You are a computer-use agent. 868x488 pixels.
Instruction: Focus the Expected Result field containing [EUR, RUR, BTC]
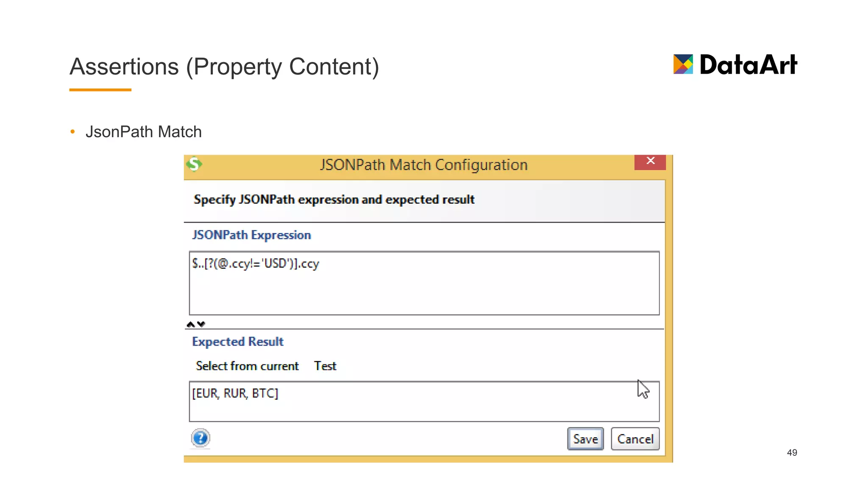click(x=424, y=402)
